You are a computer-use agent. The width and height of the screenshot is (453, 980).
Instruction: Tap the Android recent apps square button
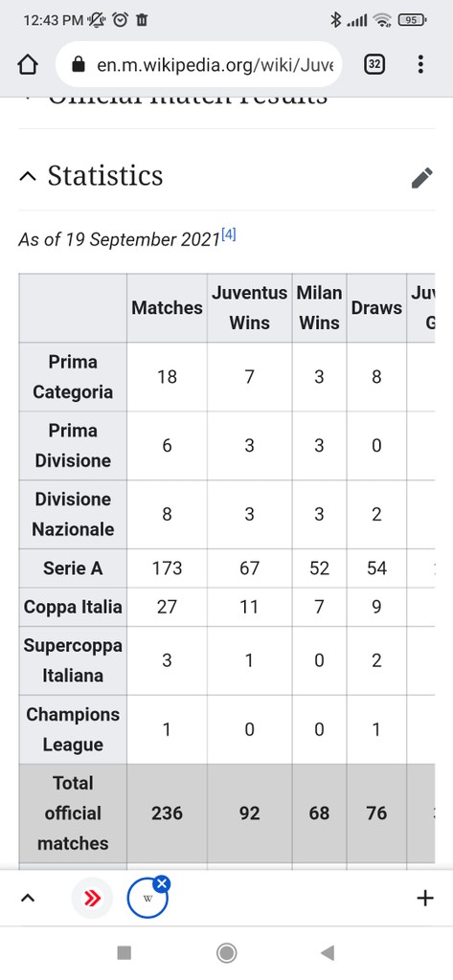pos(125,952)
